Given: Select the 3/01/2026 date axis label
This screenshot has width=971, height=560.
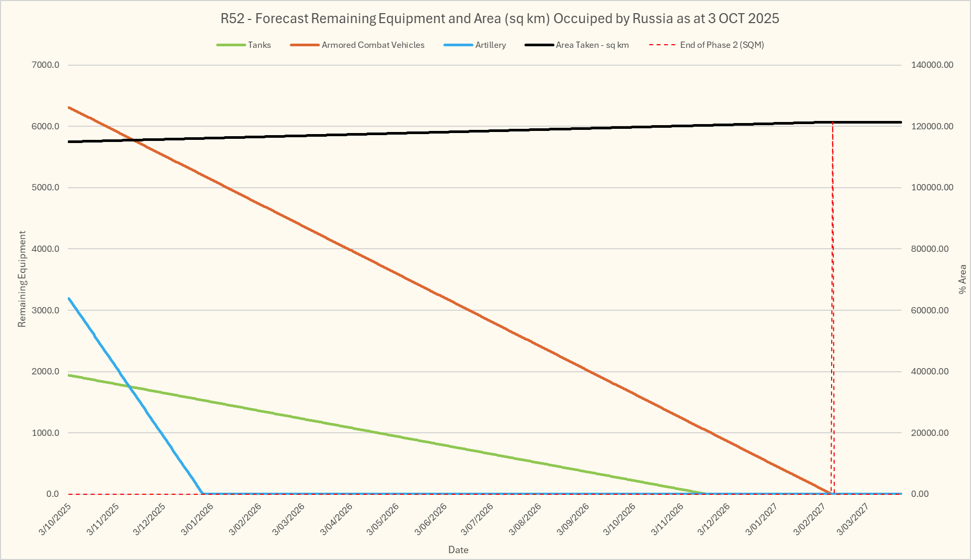Looking at the screenshot, I should 197,519.
